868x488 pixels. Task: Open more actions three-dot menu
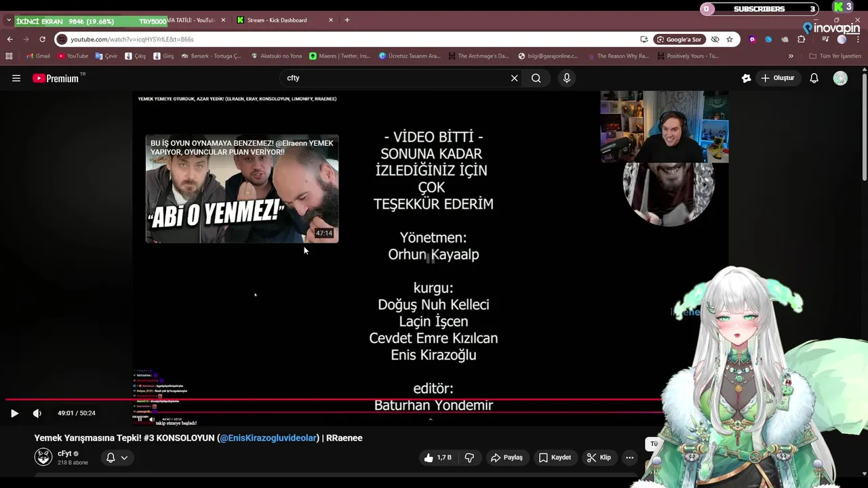click(x=629, y=457)
